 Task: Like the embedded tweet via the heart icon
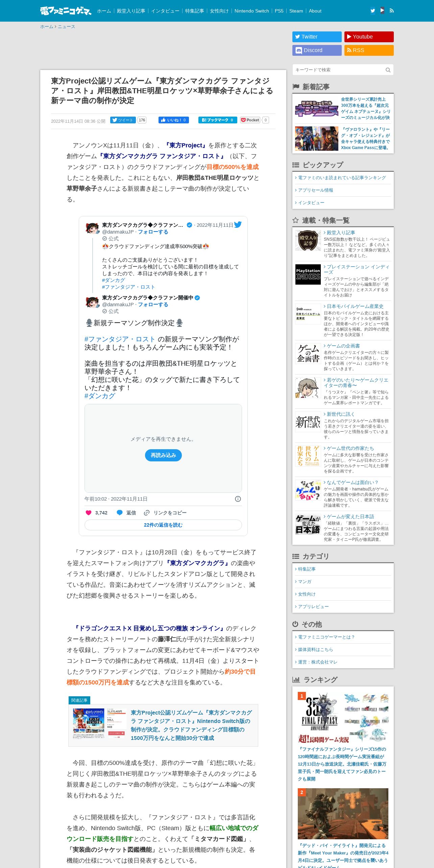89,513
